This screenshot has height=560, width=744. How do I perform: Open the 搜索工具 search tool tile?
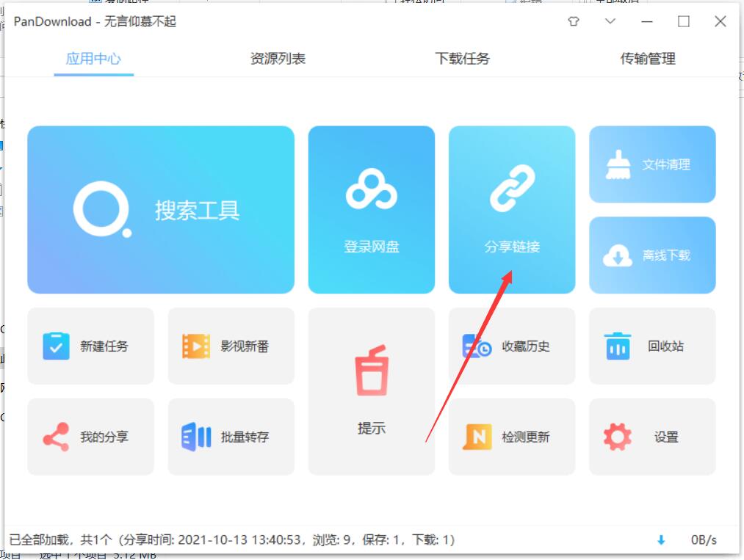(x=161, y=210)
